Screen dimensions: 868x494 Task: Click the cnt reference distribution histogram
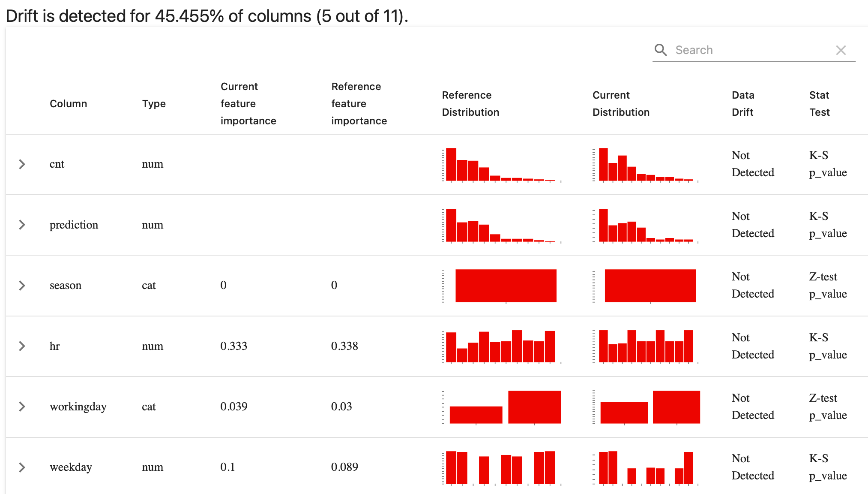501,164
